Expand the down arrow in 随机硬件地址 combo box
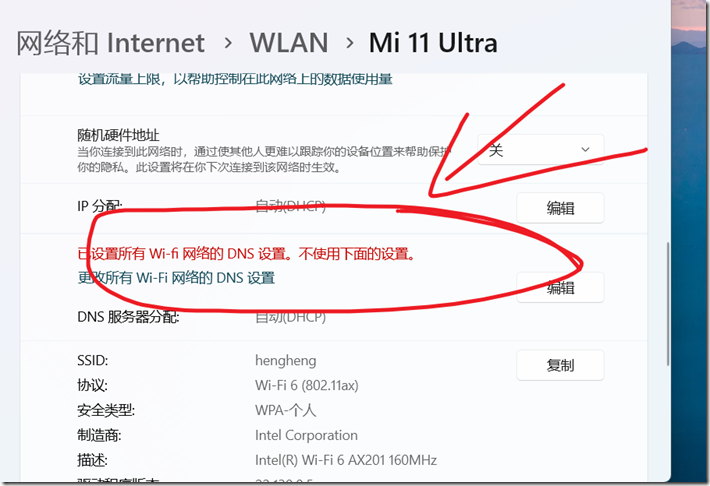This screenshot has height=486, width=710. tap(585, 149)
